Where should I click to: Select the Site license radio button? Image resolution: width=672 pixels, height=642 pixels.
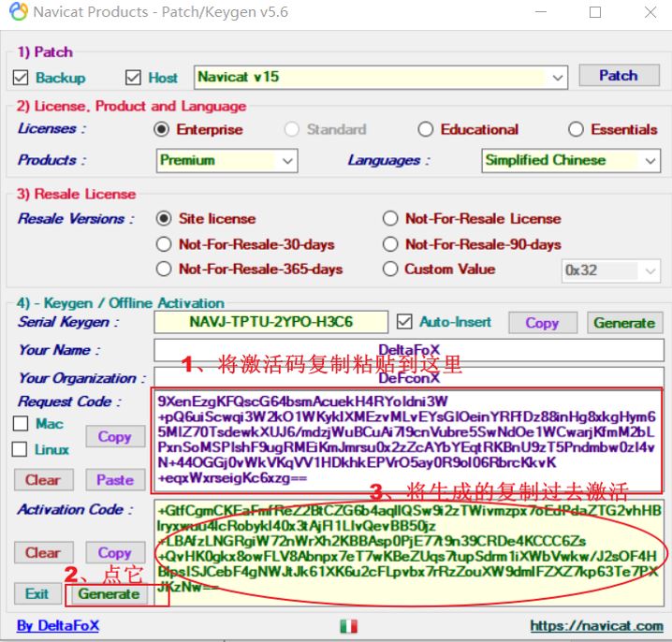164,219
